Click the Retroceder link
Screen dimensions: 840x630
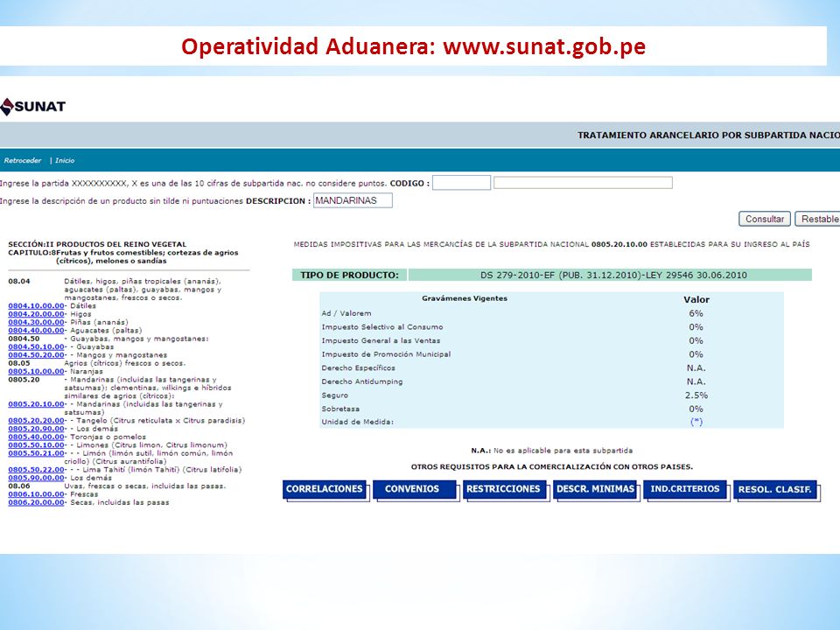(x=23, y=160)
